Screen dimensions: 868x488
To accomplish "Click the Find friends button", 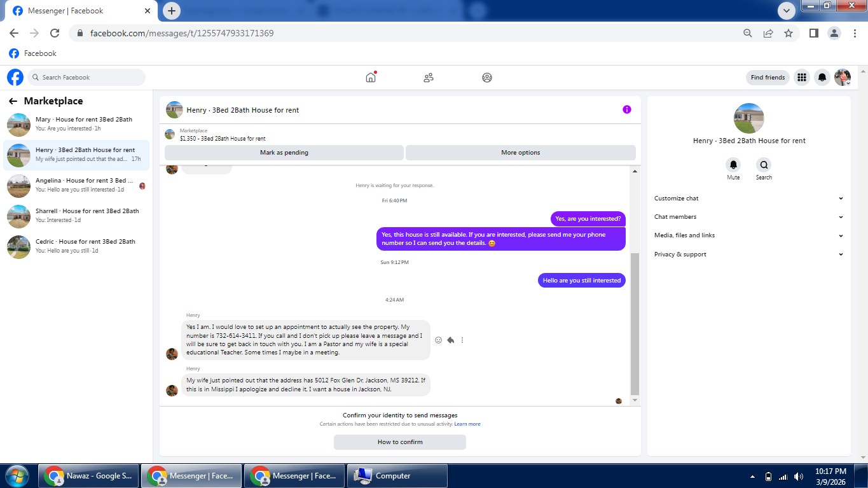I will [768, 78].
